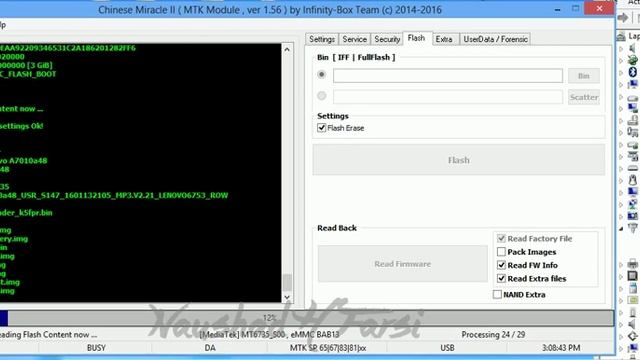Click the Bluetooth icon in Device Manager tree
The image size is (640, 360).
tap(632, 72)
